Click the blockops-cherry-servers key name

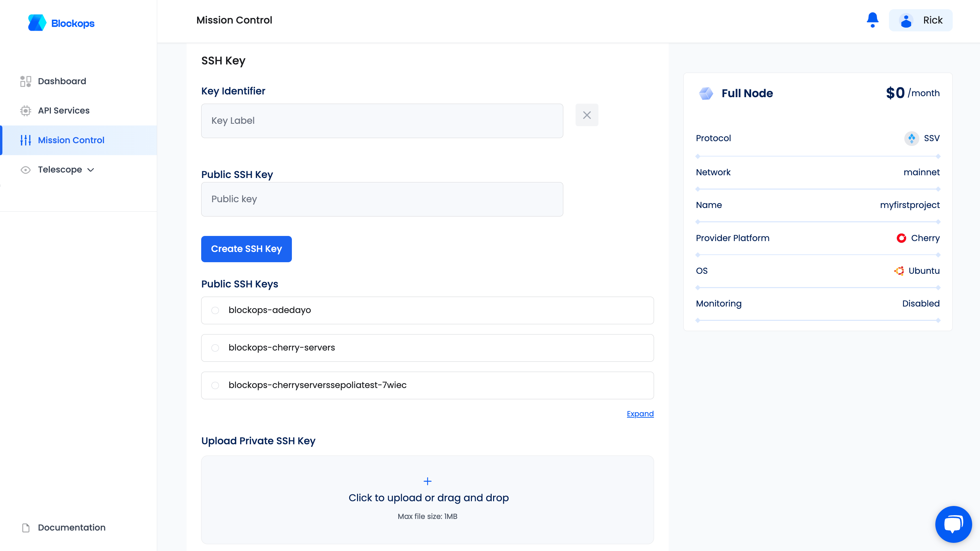(x=282, y=348)
